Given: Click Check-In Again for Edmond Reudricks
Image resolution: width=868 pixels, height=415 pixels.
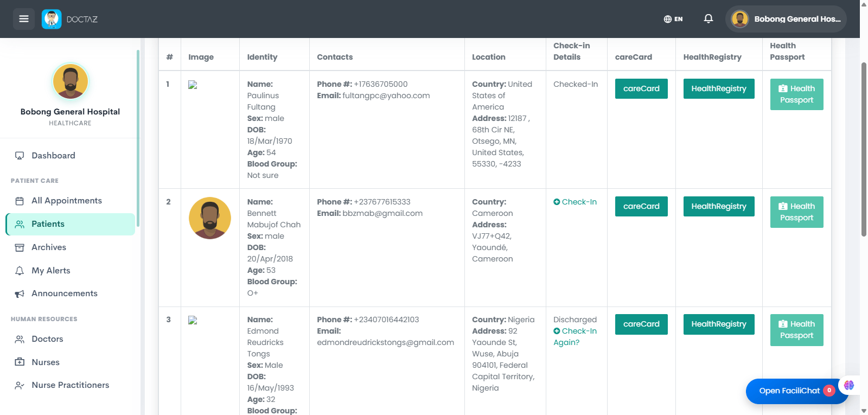Looking at the screenshot, I should tap(575, 337).
